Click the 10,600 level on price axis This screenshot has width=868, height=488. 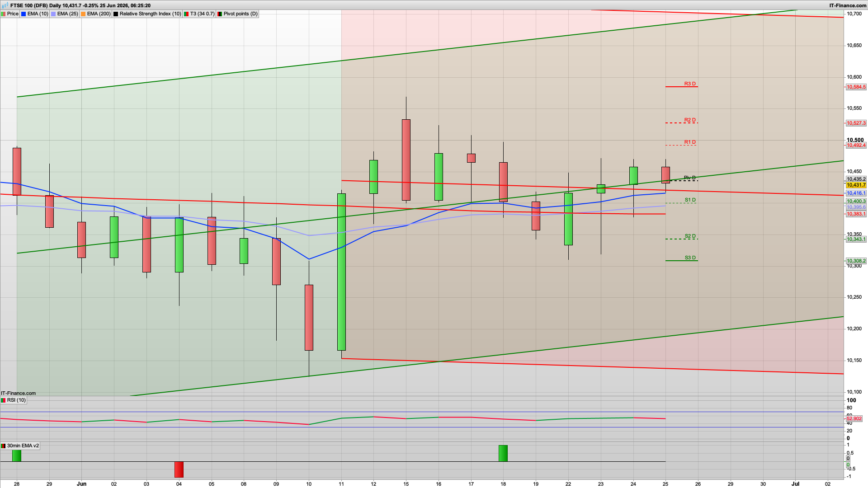click(854, 77)
